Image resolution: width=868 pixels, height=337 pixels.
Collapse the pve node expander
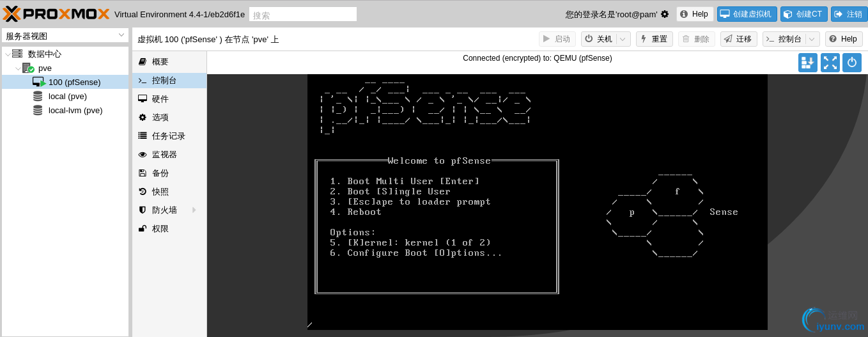point(18,68)
